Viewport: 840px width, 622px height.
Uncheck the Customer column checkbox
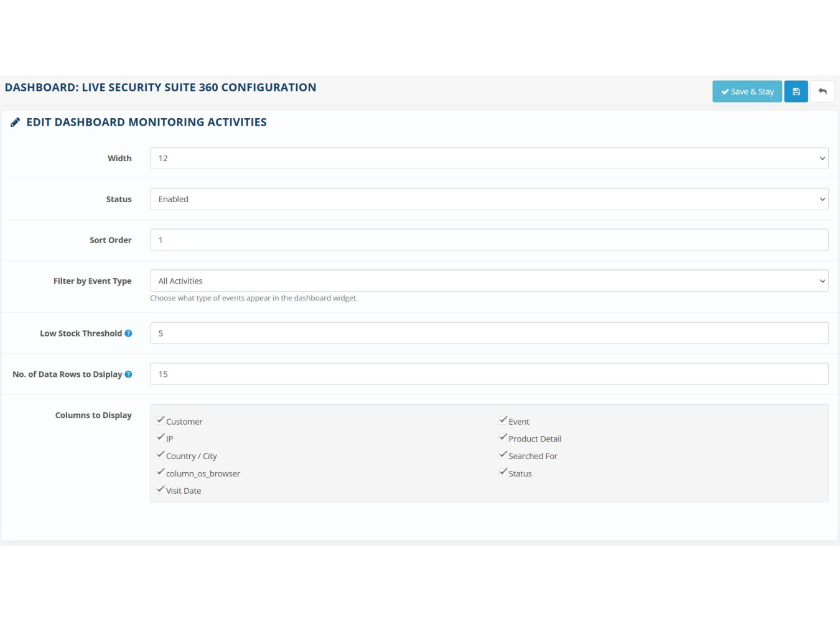161,420
